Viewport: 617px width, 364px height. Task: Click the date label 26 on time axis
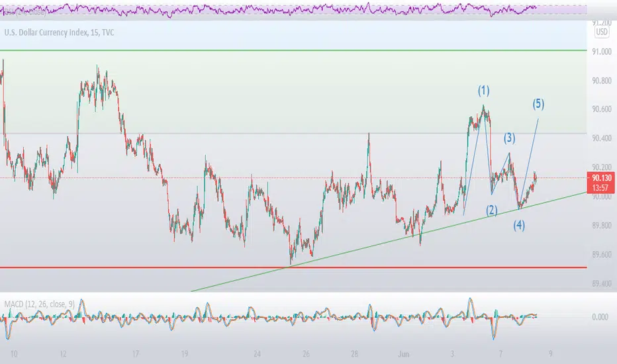[x=306, y=354]
